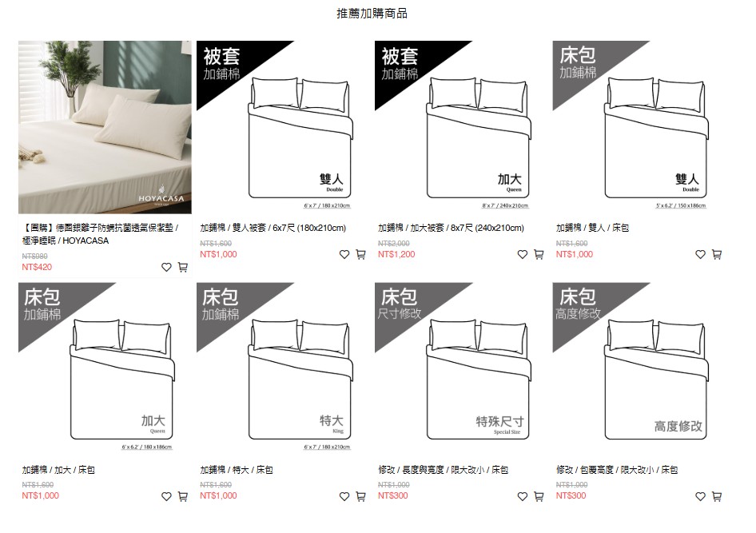756x533 pixels.
Task: Open 【團購】德國銀離子防蟎抗菌透氣保潔墊 product title
Action: coord(100,234)
